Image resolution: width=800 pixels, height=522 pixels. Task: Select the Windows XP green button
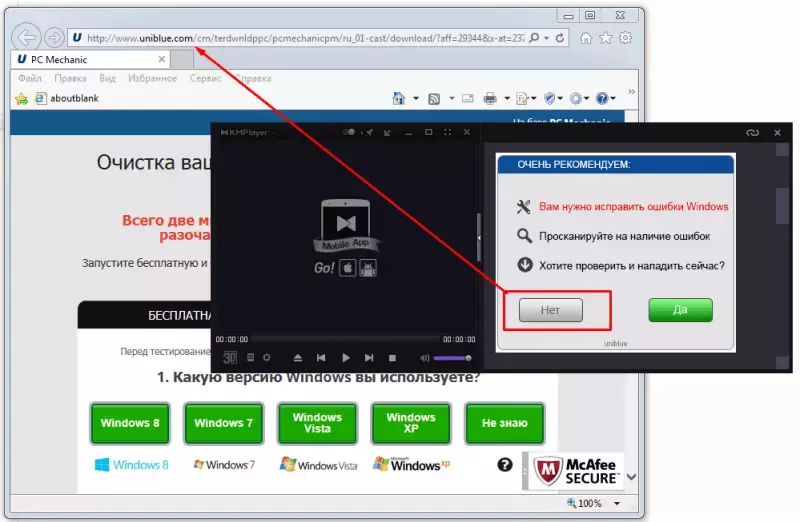(x=411, y=423)
